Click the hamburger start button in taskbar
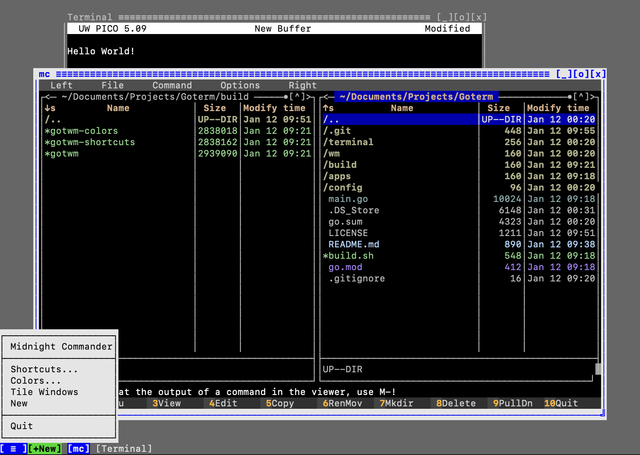640x455 pixels. point(13,449)
